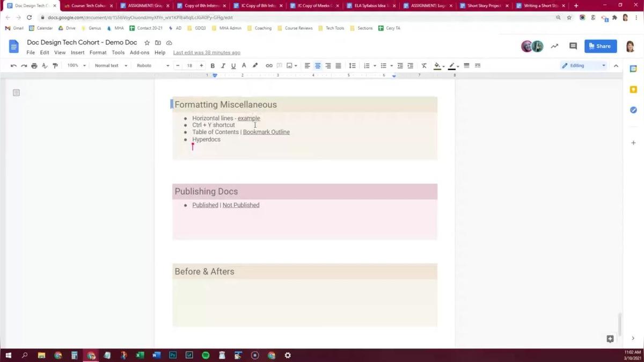Open the Add-ons menu

click(140, 53)
